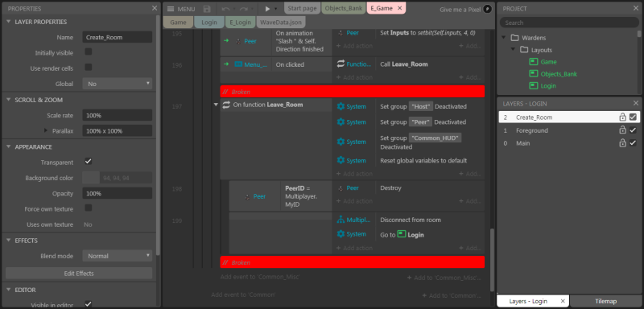Screen dimensions: 644x309
Task: Open the WaveData.json tab
Action: point(281,23)
